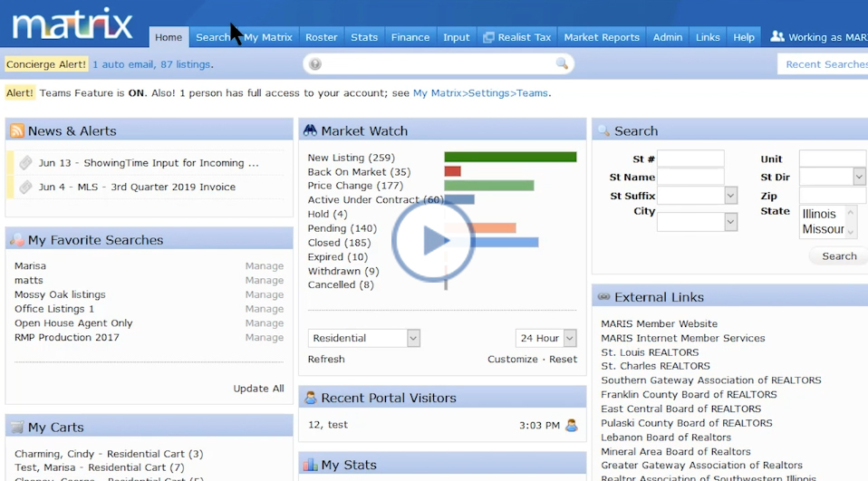Click the My Stats chart icon

(311, 465)
